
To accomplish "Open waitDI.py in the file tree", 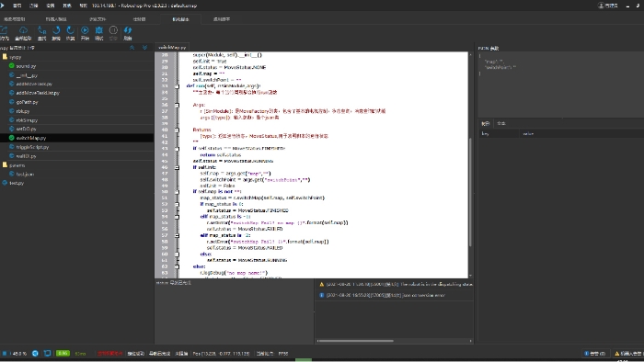I will [x=26, y=156].
